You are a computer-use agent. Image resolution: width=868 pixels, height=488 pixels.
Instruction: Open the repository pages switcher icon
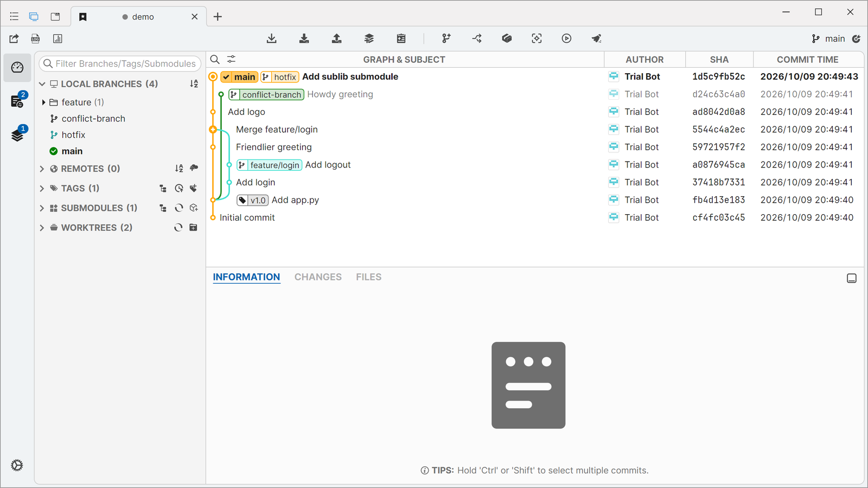[x=55, y=17]
